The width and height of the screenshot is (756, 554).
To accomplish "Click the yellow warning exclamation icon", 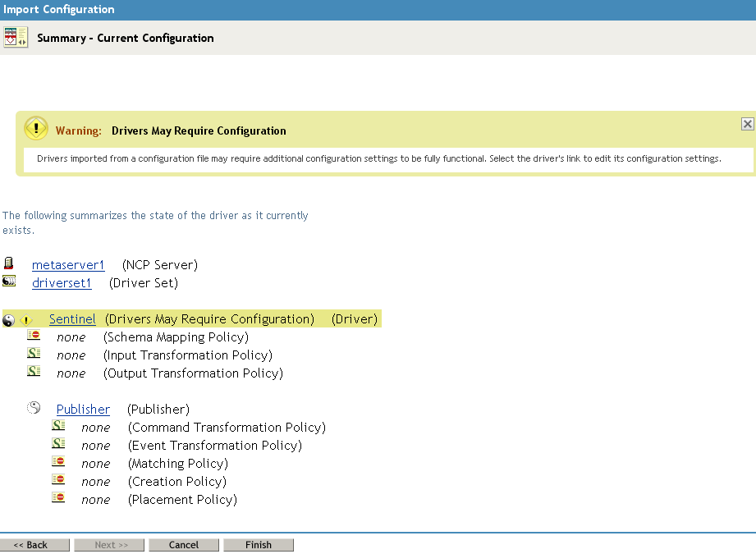I will [x=35, y=129].
